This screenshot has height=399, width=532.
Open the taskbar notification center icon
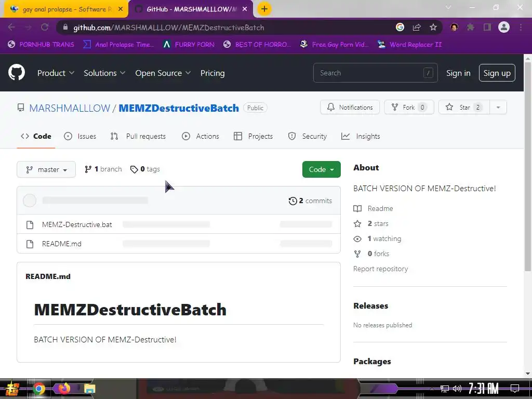pos(515,388)
